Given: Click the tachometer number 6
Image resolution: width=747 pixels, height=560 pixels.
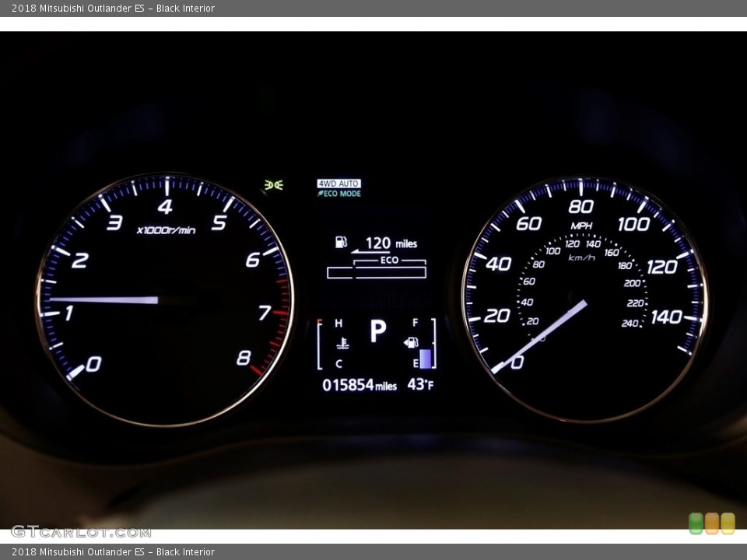Looking at the screenshot, I should (253, 260).
